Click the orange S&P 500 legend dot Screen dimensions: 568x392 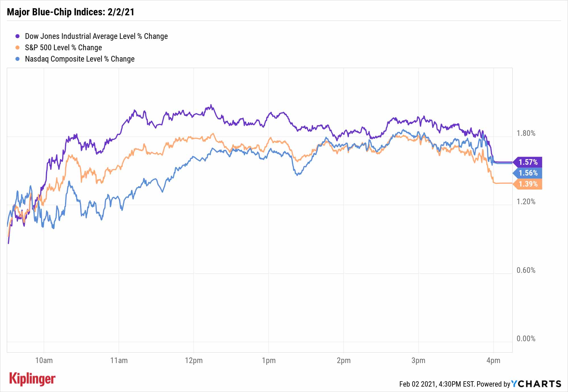pos(18,48)
